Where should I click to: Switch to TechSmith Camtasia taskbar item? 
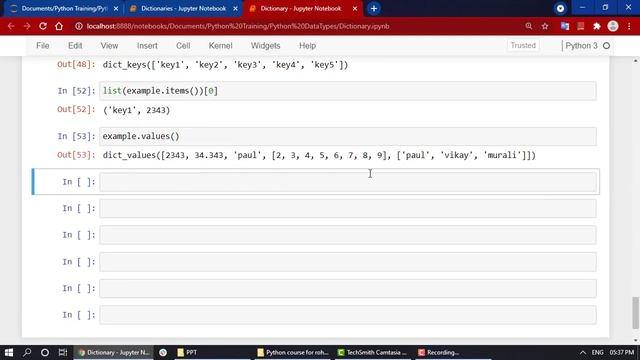(x=373, y=352)
